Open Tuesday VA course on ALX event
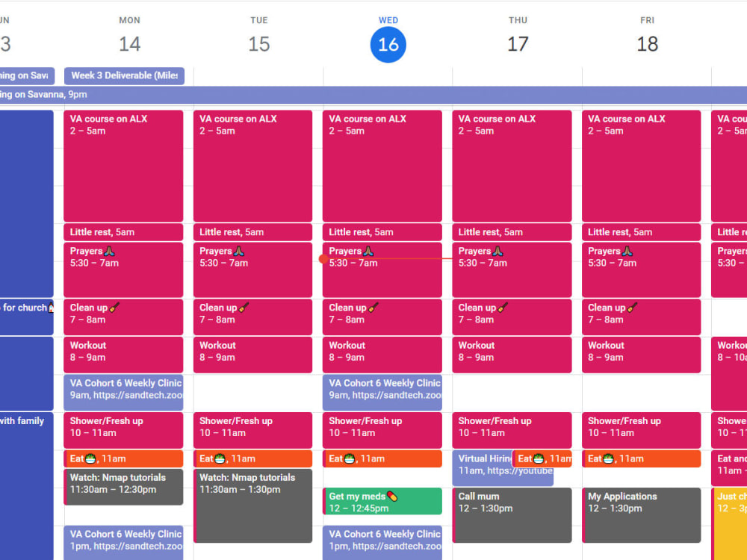 253,166
